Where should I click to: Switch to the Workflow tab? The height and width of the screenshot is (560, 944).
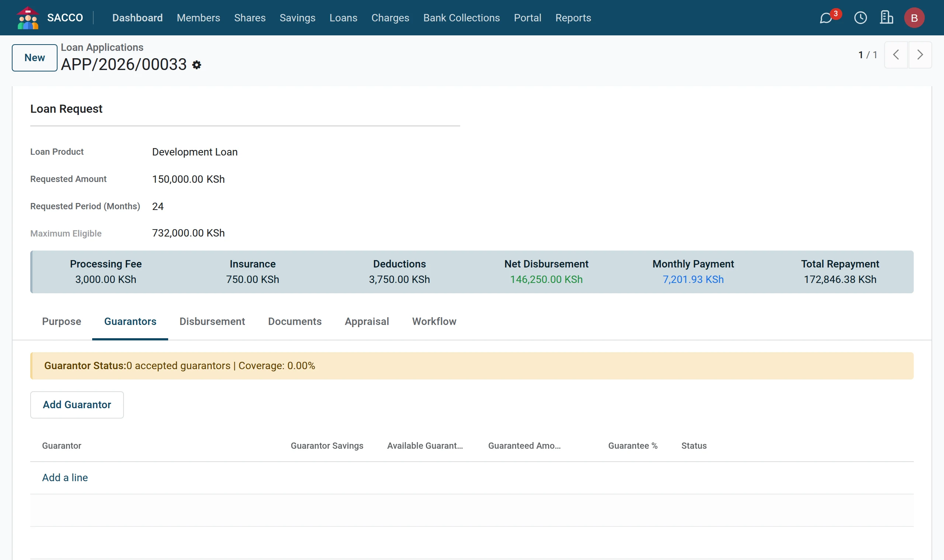coord(434,321)
